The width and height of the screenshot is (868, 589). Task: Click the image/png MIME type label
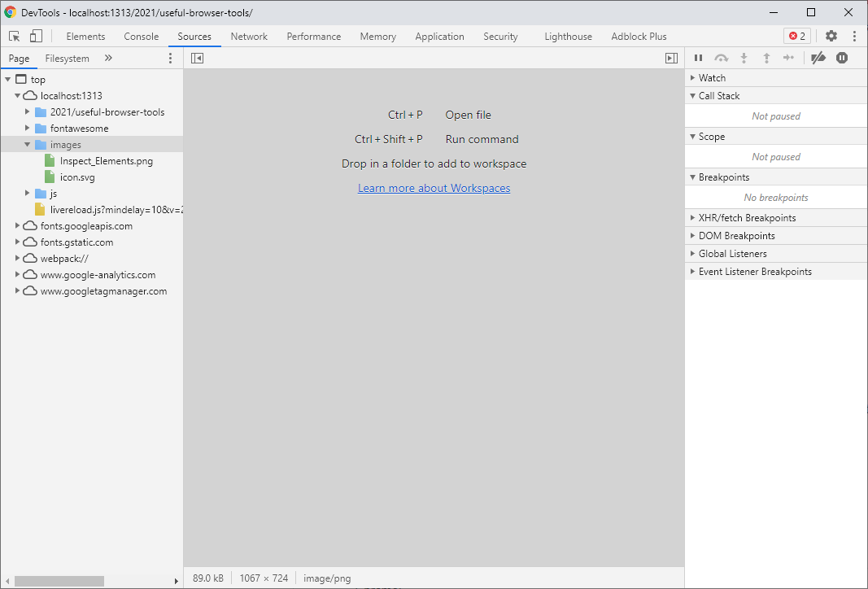pos(327,578)
